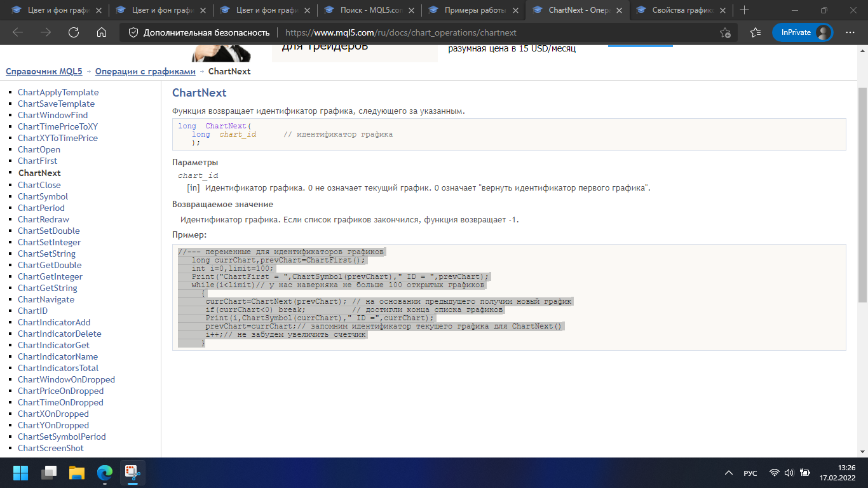
Task: Open the Favorites list icon
Action: click(x=755, y=32)
